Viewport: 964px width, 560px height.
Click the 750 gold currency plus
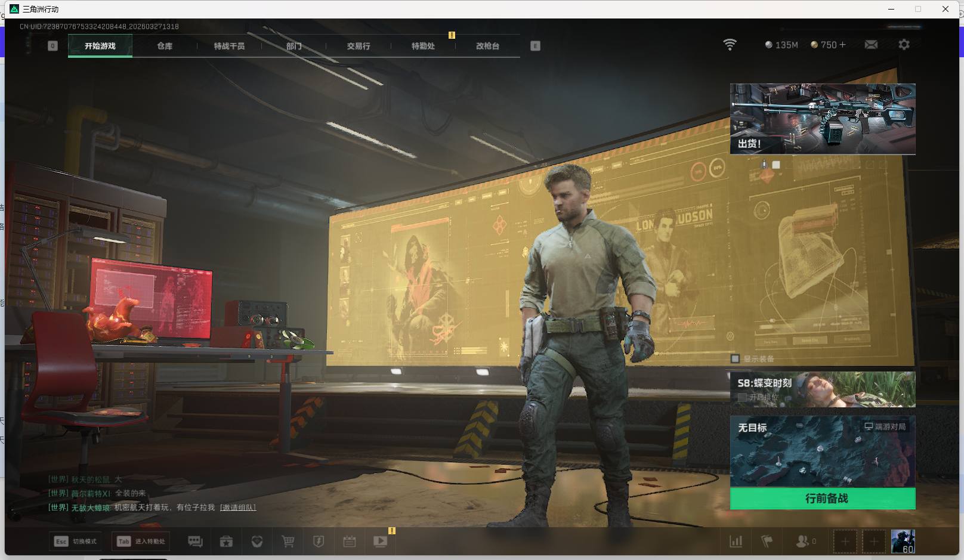[842, 45]
